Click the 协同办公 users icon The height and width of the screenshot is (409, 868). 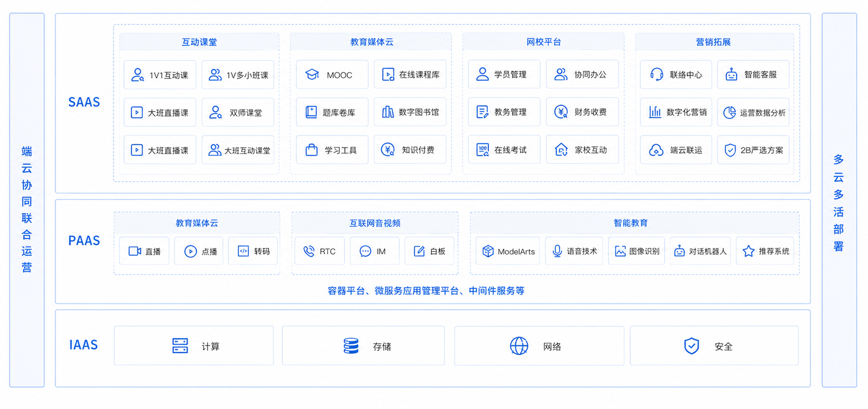tap(560, 74)
